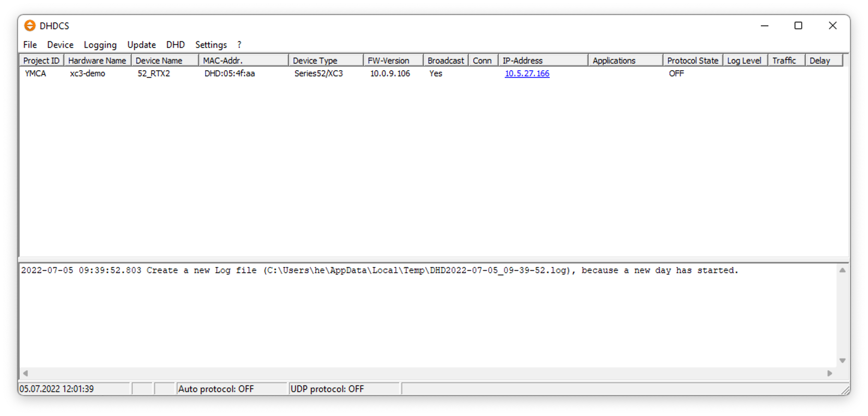The width and height of the screenshot is (868, 416).
Task: Open the Logging menu
Action: click(x=100, y=45)
